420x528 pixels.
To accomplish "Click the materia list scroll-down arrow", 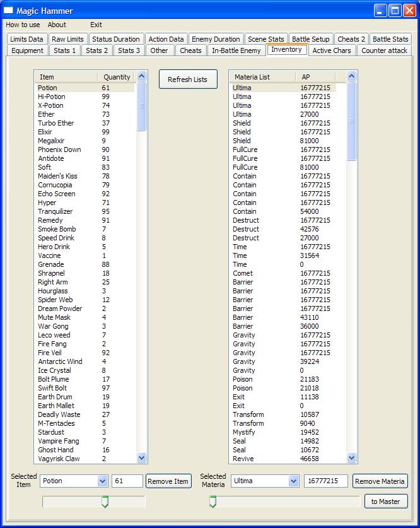I will click(x=352, y=458).
